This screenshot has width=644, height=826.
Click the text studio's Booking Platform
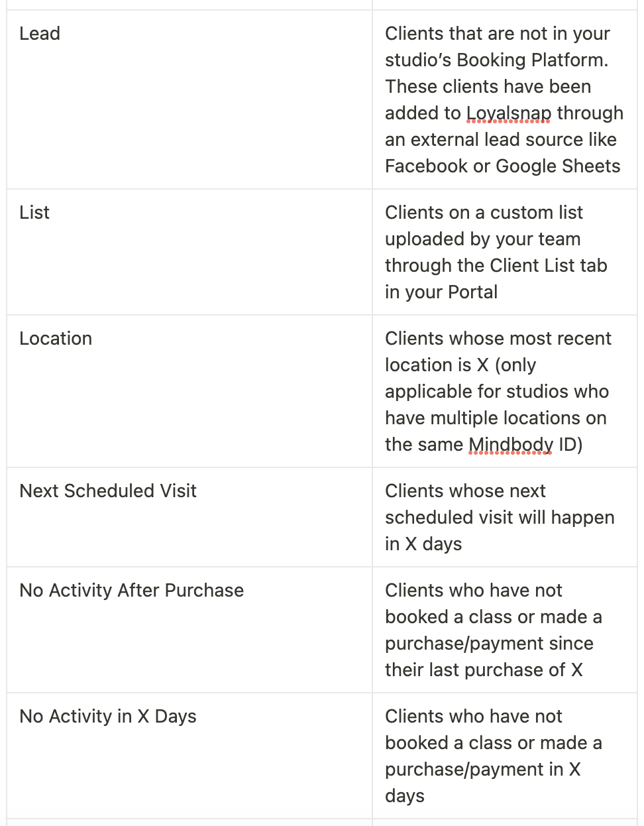point(496,60)
